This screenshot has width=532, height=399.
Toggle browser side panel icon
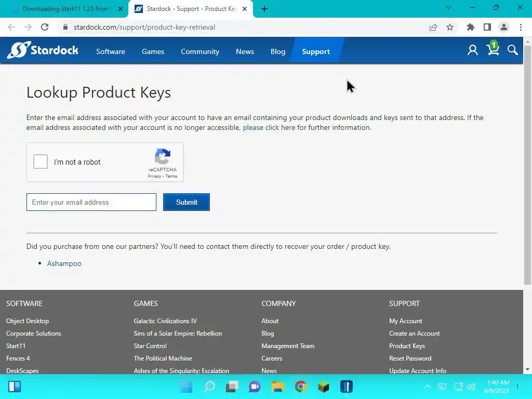click(487, 27)
